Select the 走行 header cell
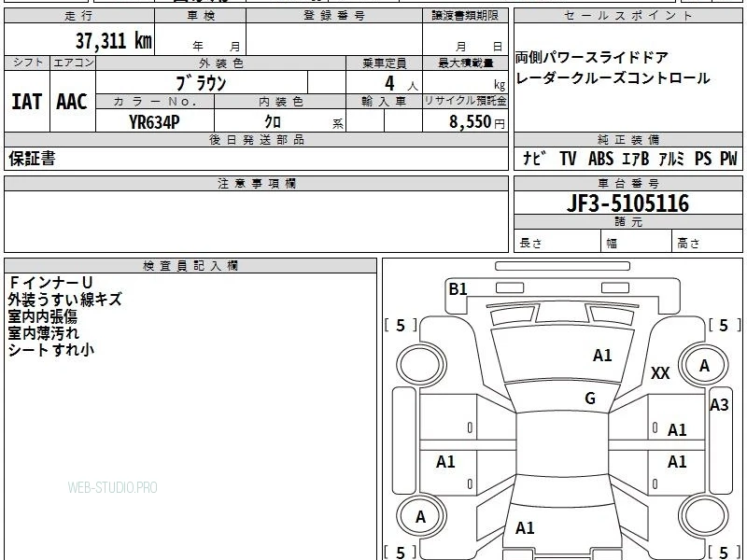Viewport: 747px width, 560px height. [79, 16]
